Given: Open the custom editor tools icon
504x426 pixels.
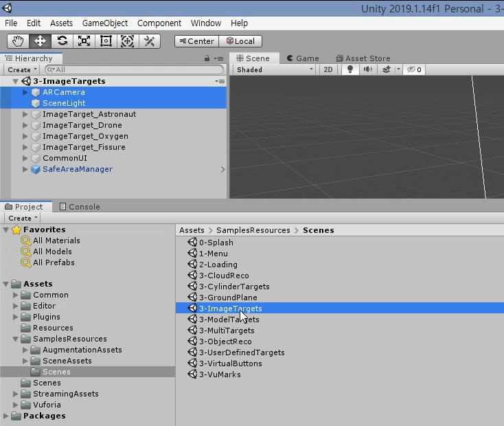Looking at the screenshot, I should click(x=150, y=41).
